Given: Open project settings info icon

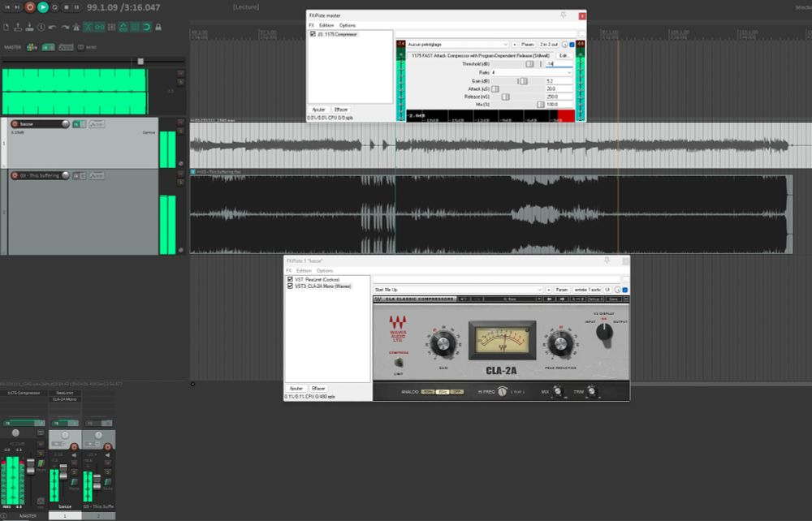Looking at the screenshot, I should pos(41,27).
